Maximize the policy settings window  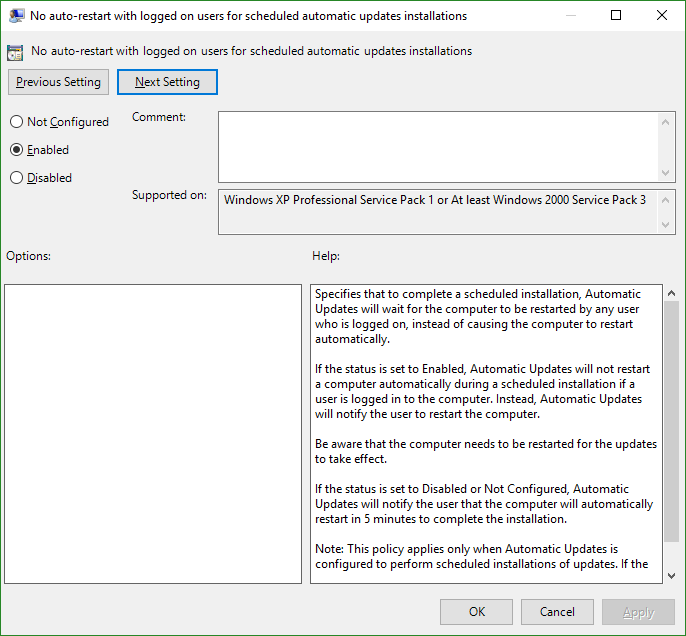click(x=616, y=15)
